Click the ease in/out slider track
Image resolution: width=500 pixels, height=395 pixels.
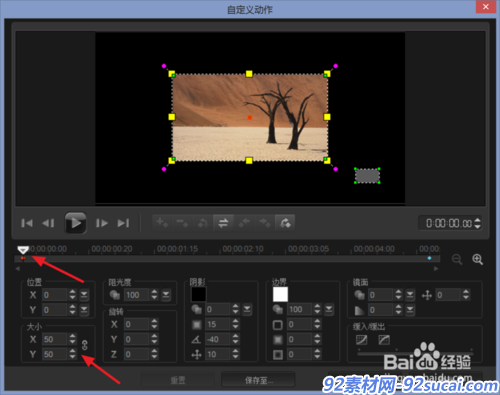click(415, 353)
